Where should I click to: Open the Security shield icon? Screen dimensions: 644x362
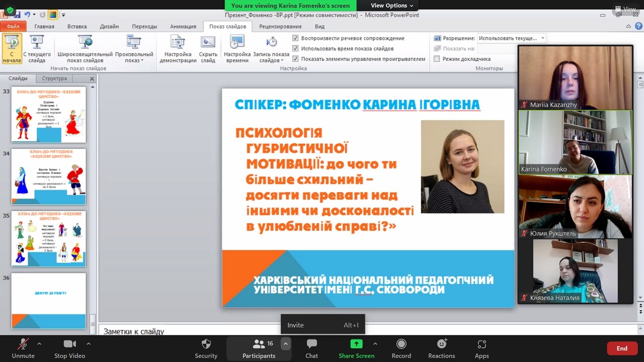206,344
